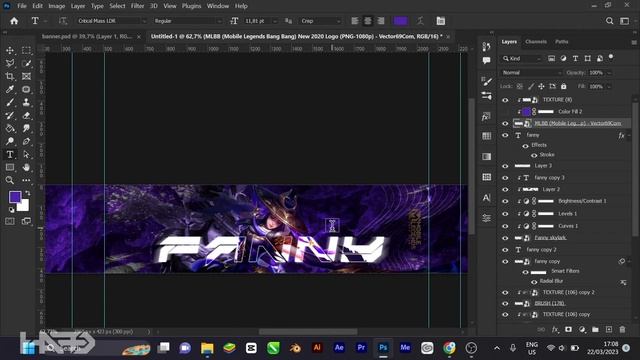
Task: Create a new layer
Action: [609, 329]
